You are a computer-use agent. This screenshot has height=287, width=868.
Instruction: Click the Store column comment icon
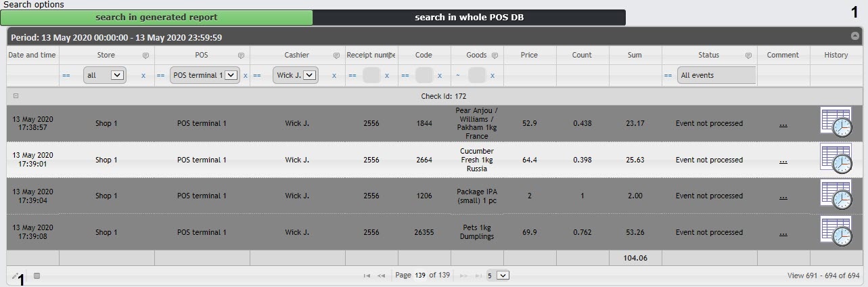[x=145, y=56]
